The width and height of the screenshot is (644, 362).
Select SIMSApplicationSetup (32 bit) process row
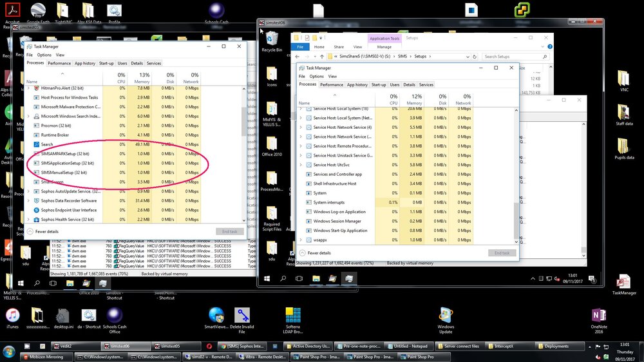tap(113, 163)
